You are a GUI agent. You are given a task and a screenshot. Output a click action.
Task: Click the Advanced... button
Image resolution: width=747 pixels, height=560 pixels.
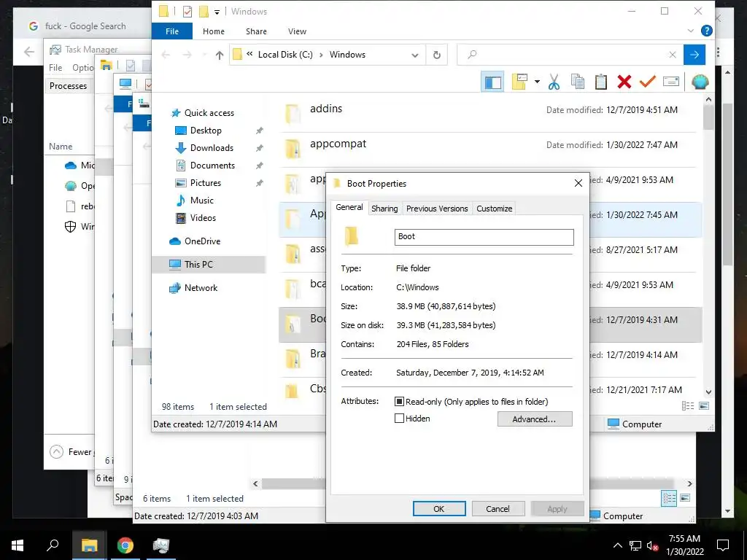(535, 419)
